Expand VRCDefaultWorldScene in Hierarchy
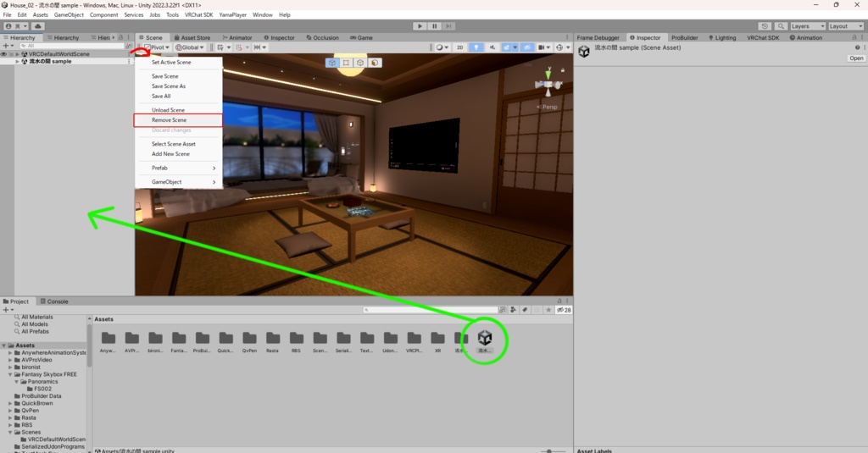Image resolution: width=868 pixels, height=453 pixels. 17,54
